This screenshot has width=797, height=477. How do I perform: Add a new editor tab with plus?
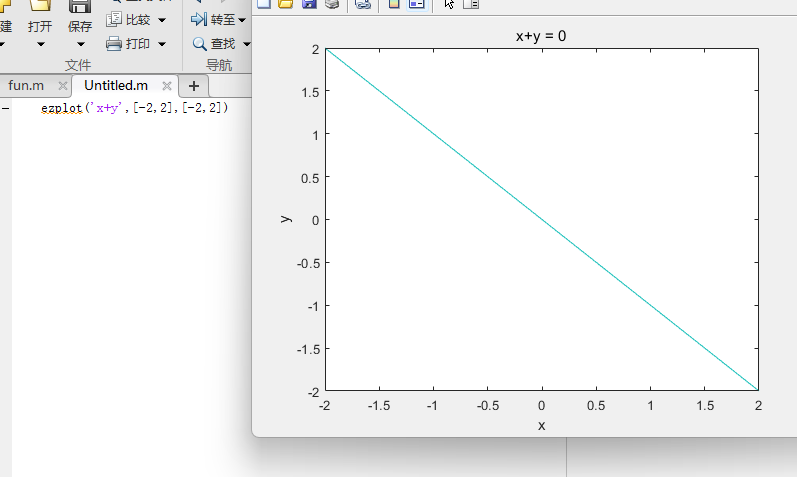tap(194, 86)
